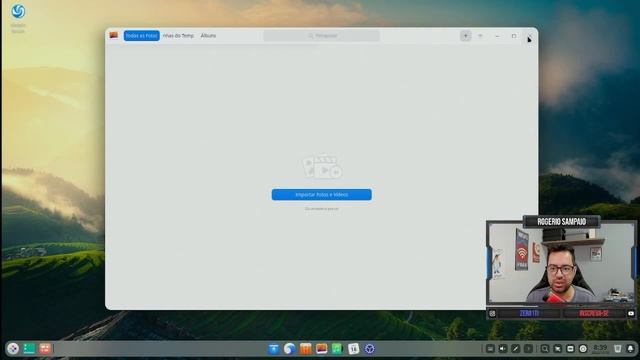Open the control center gear dock icon
Image resolution: width=640 pixels, height=360 pixels.
pyautogui.click(x=369, y=349)
